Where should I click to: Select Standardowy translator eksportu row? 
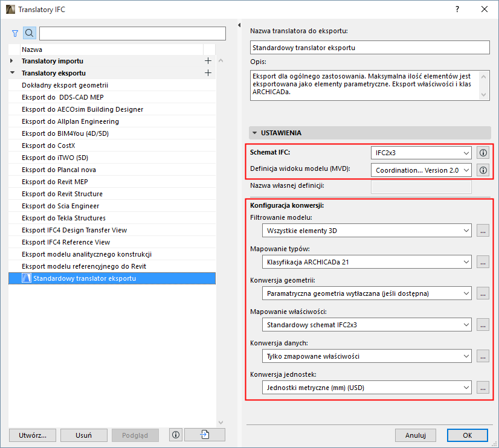[x=112, y=278]
